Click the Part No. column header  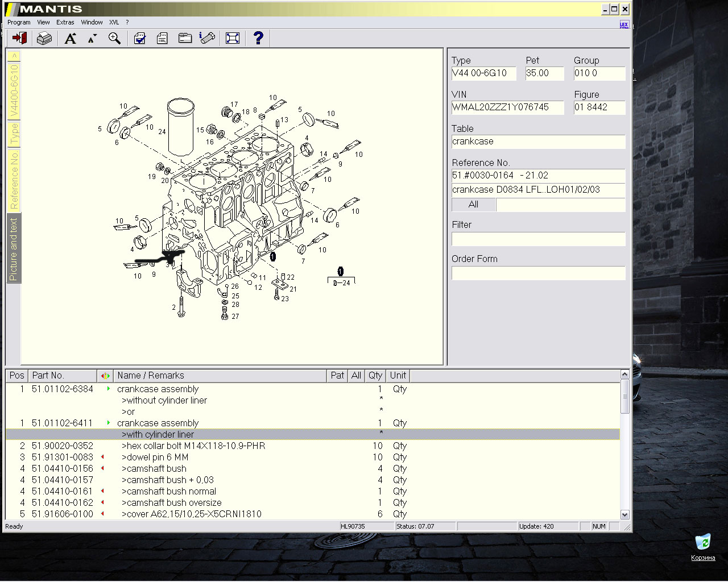(63, 376)
